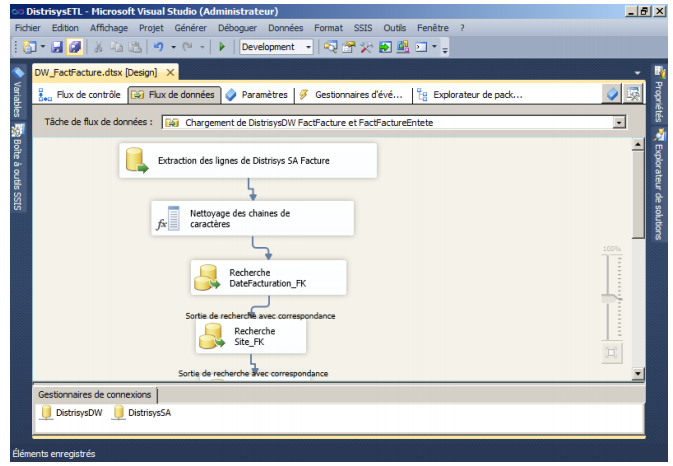
Task: Expand the Tâche de flux de données dropdown
Action: 619,122
